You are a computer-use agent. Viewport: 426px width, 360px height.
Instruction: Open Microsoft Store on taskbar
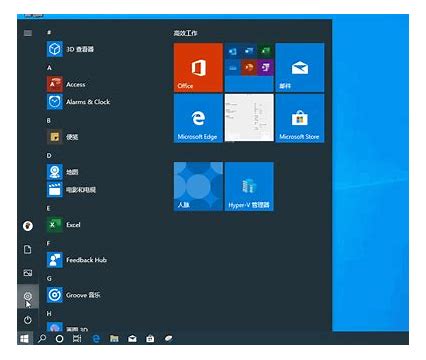click(150, 339)
